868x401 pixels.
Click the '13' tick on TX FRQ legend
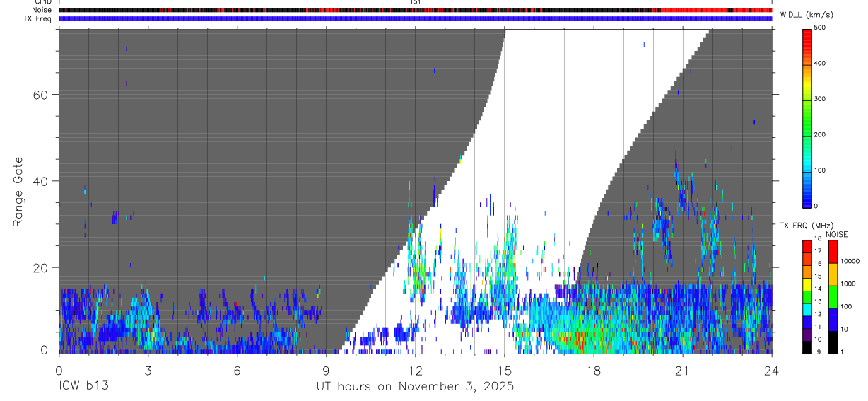click(x=819, y=302)
